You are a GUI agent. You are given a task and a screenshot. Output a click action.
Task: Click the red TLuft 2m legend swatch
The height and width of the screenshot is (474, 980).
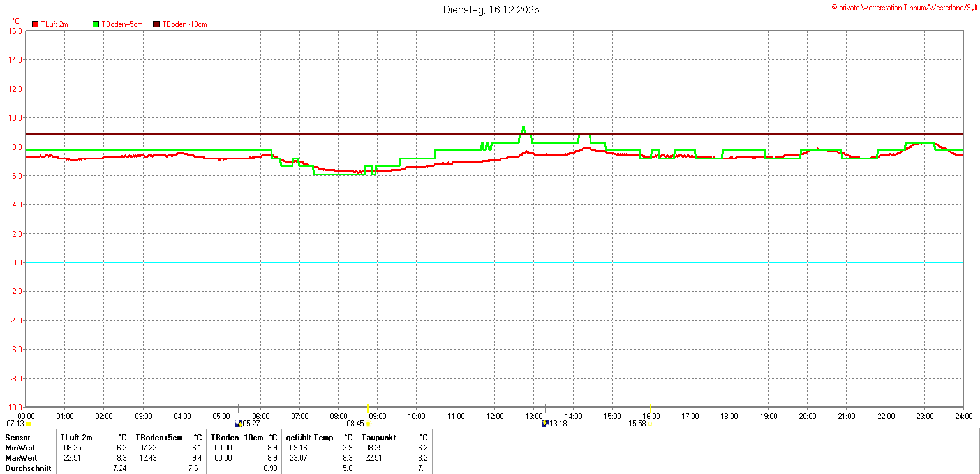pos(35,24)
